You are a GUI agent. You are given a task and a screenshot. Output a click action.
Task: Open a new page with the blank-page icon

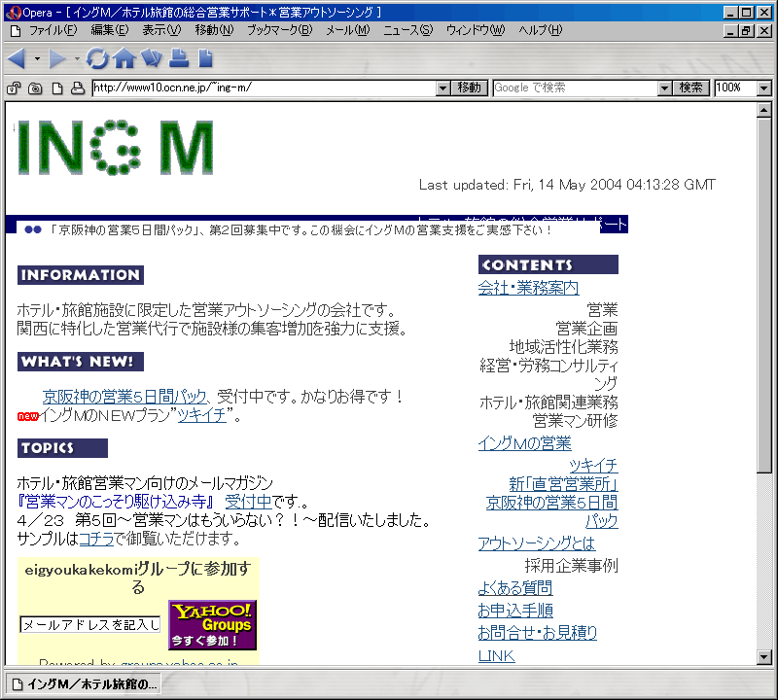tap(205, 58)
